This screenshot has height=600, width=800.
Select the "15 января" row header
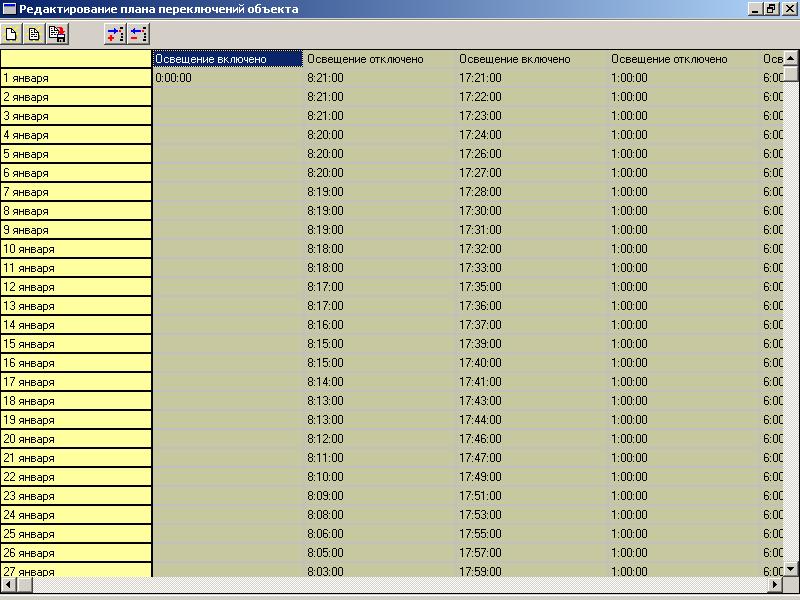click(76, 344)
